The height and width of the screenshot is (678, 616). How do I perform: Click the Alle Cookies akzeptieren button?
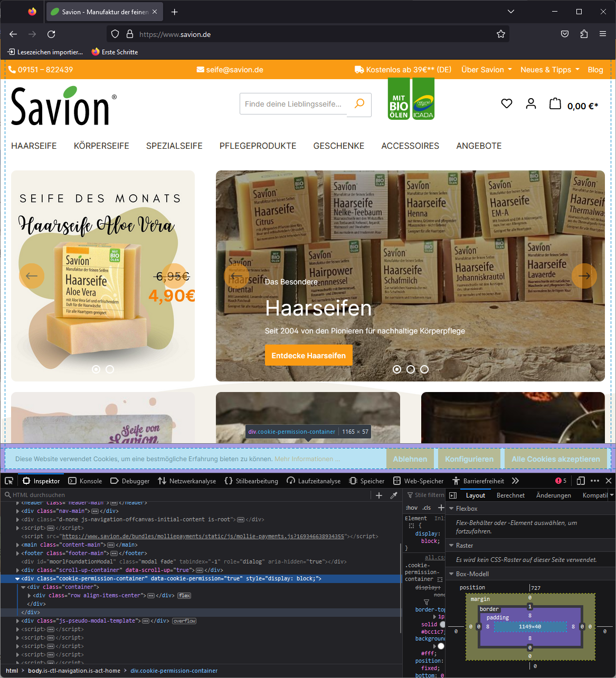[x=555, y=459]
